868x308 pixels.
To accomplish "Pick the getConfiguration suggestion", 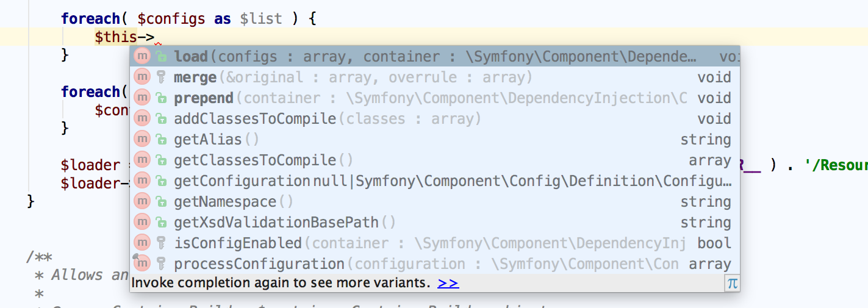I will coord(242,181).
